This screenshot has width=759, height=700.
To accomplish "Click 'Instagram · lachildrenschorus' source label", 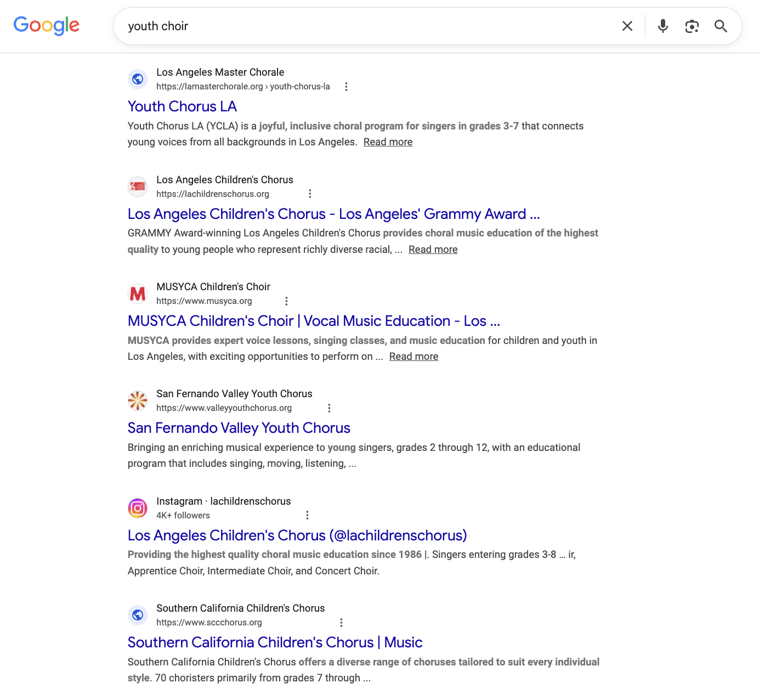I will coord(223,501).
